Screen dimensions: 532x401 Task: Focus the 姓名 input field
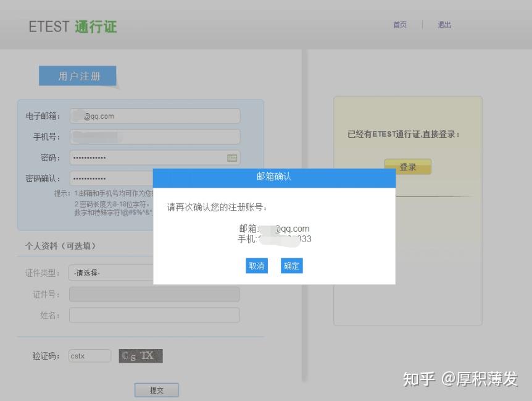point(154,315)
